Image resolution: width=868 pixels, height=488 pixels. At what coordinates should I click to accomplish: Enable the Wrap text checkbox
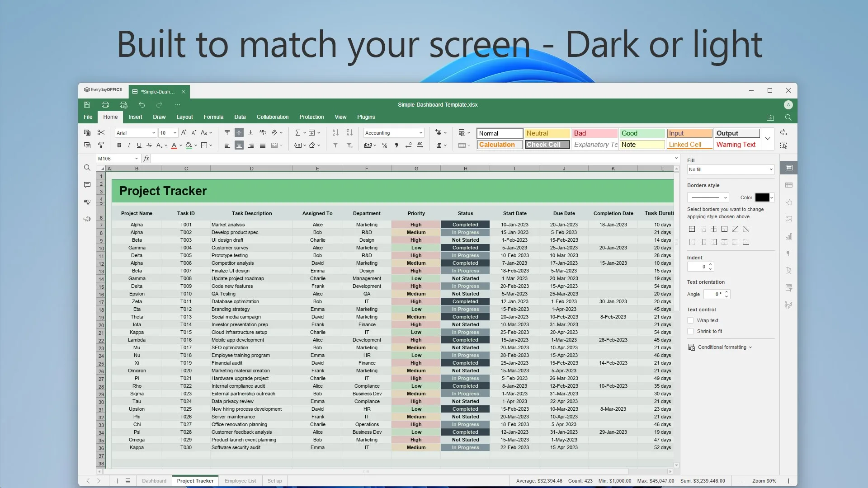(690, 320)
